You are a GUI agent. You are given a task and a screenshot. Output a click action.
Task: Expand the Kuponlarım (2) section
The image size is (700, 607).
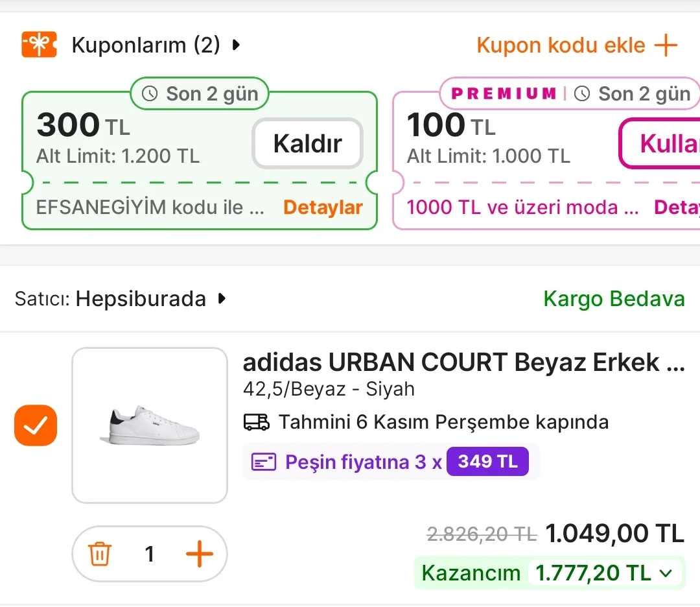[237, 45]
